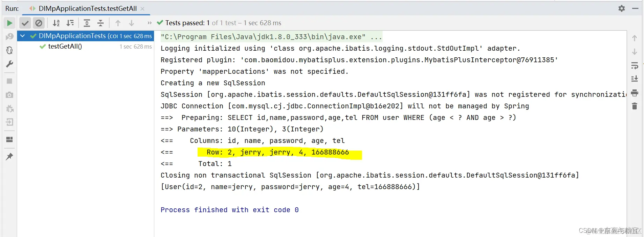644x237 pixels.
Task: Open the bug-and-gear icon below the camera icon
Action: point(9,108)
